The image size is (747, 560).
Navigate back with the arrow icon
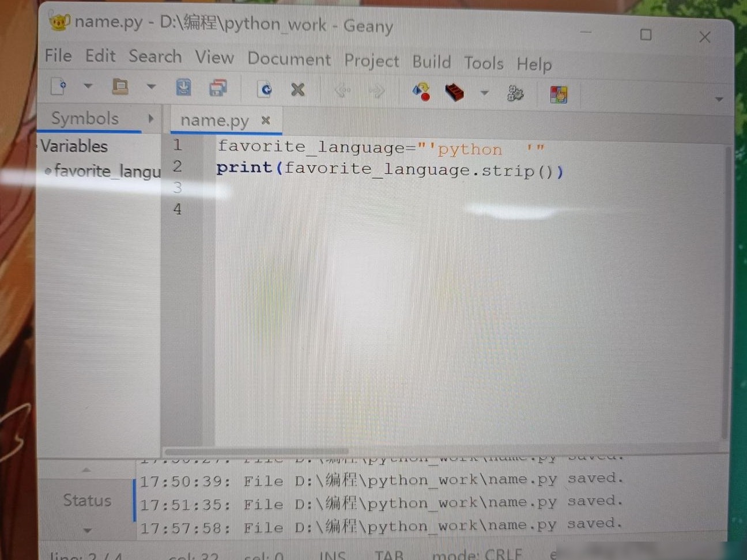[x=342, y=90]
